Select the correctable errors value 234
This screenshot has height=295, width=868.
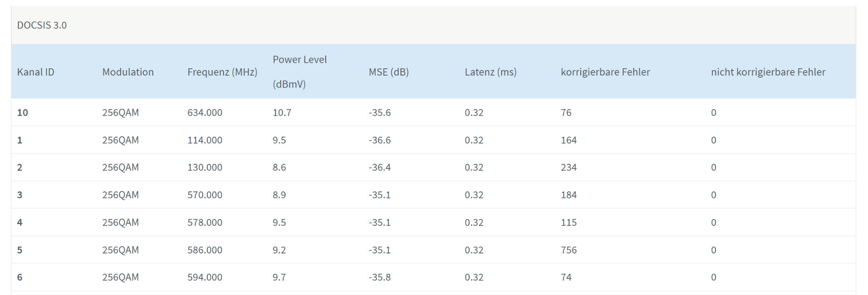(568, 167)
